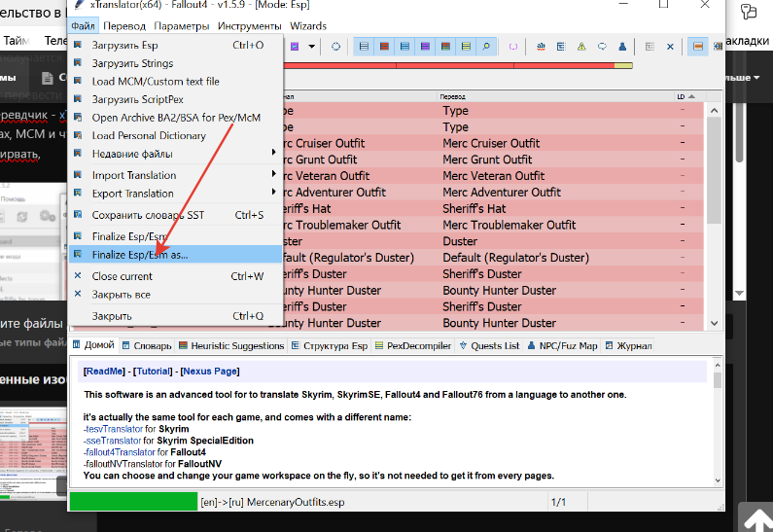Toggle the purple list filter button
This screenshot has width=773, height=532.
click(424, 46)
